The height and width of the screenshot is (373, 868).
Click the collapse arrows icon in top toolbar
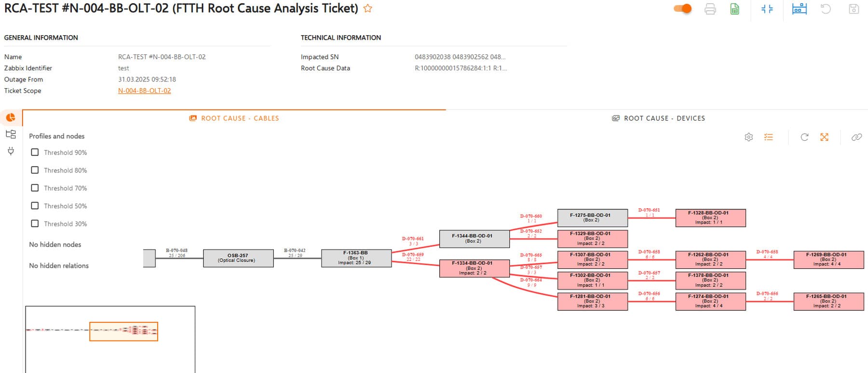pos(767,9)
